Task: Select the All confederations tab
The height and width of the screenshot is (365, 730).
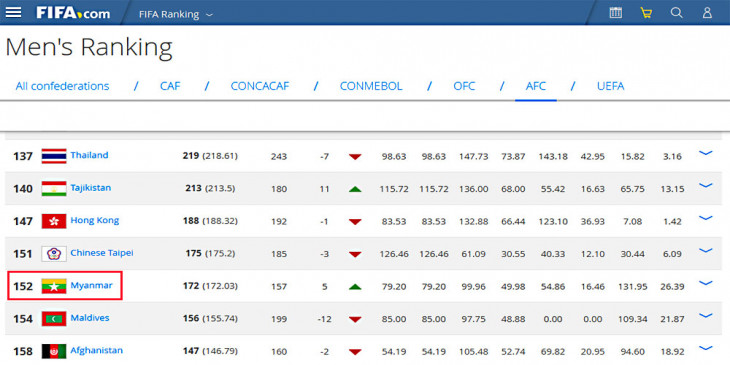Action: [62, 86]
